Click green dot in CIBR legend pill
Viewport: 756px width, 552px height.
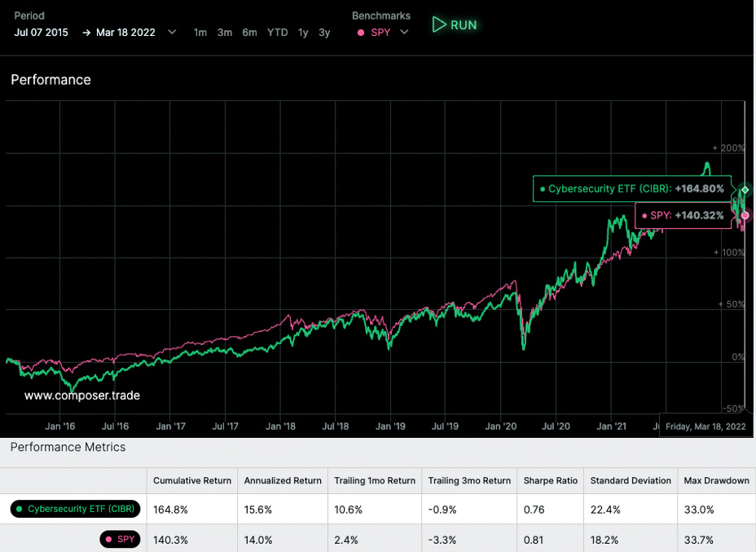coord(20,509)
